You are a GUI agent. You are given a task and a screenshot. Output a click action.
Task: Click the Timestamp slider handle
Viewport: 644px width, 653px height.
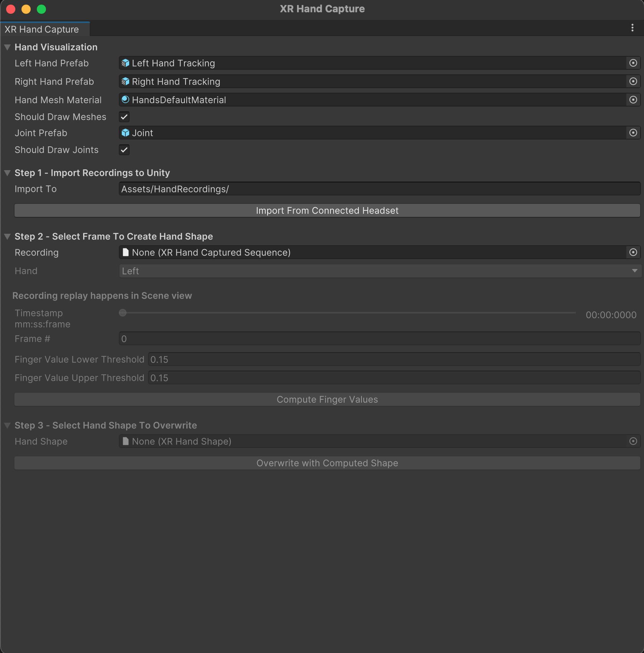tap(123, 313)
